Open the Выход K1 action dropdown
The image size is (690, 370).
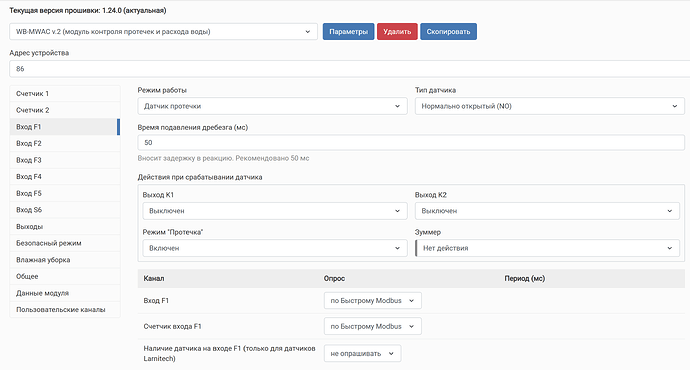pos(275,211)
